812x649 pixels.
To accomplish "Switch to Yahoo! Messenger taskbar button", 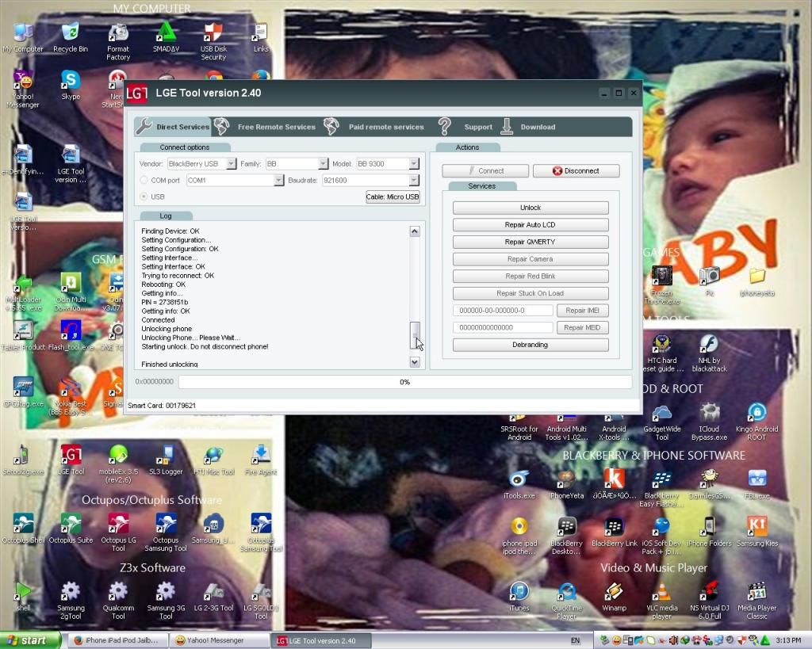I will tap(220, 641).
